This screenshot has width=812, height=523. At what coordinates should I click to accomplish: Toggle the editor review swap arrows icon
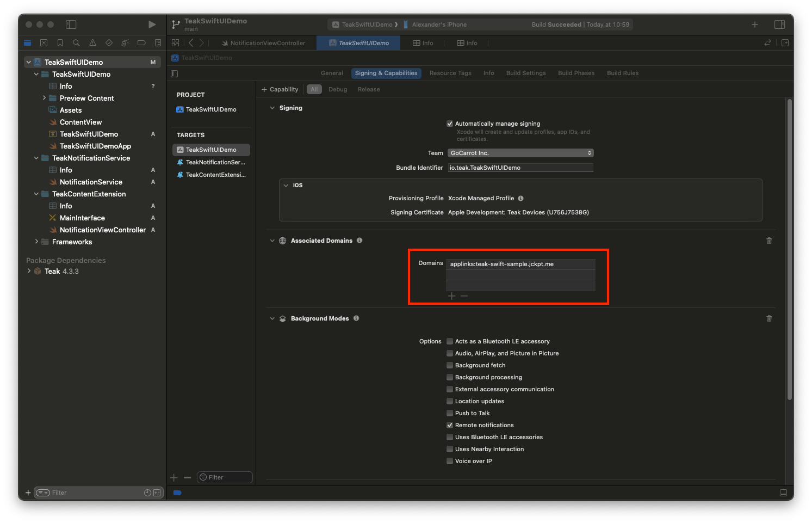(x=767, y=43)
